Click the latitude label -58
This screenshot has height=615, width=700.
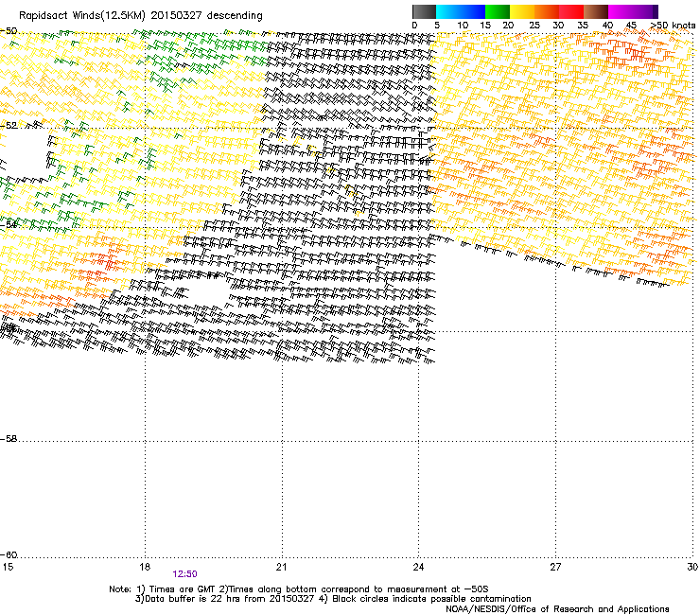[x=9, y=439]
